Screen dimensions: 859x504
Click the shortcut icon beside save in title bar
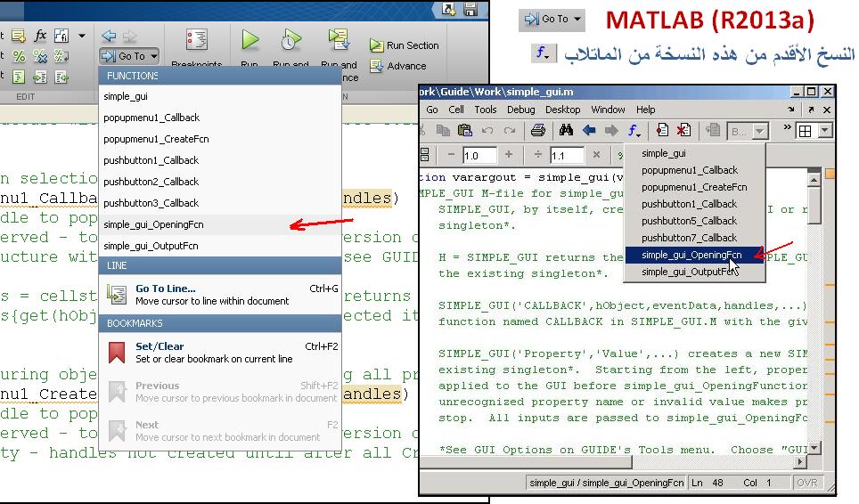click(449, 9)
